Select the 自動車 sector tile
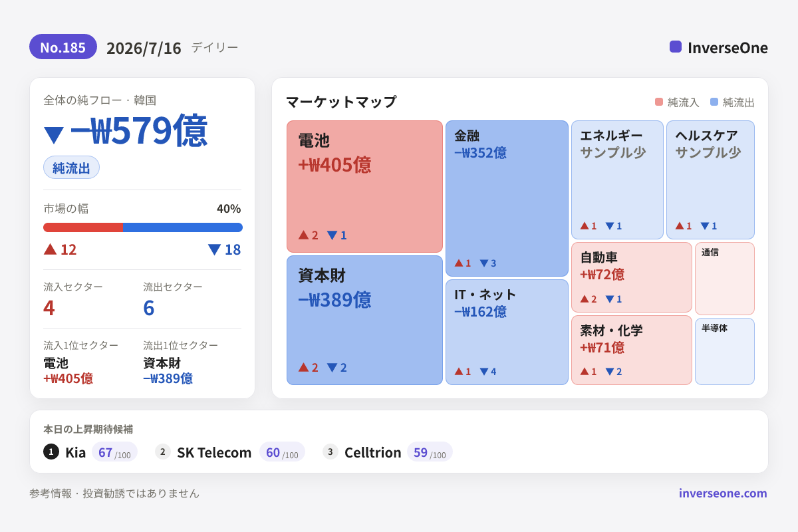Screen dimensions: 798x532 click(632, 277)
